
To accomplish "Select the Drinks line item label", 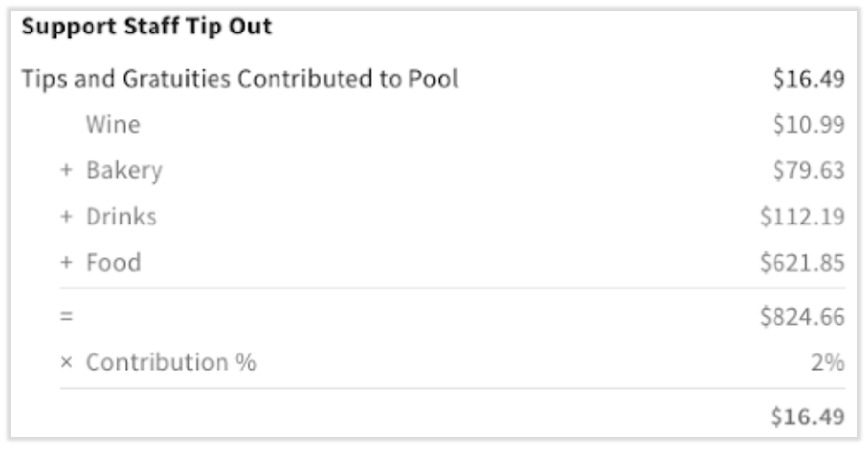I will (121, 217).
